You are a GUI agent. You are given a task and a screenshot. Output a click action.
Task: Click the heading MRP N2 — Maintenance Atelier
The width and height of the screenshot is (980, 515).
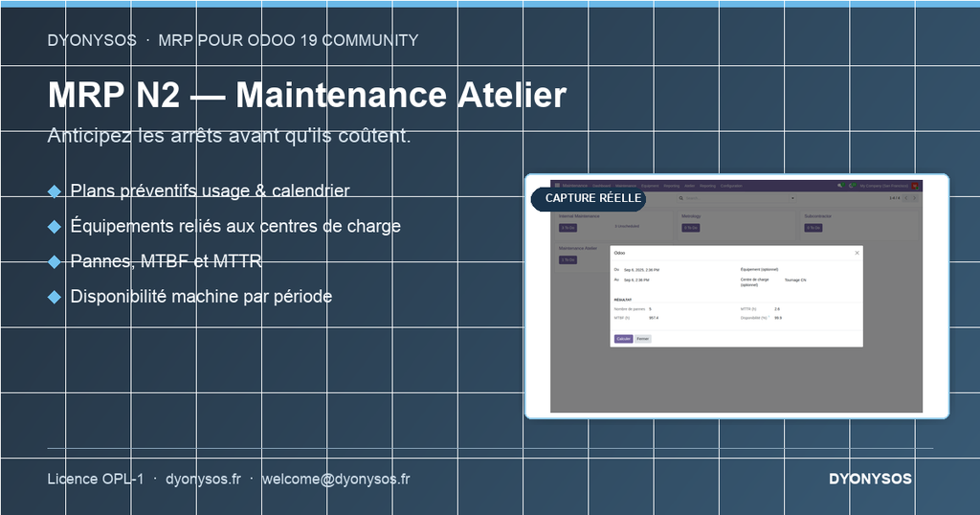pyautogui.click(x=307, y=95)
